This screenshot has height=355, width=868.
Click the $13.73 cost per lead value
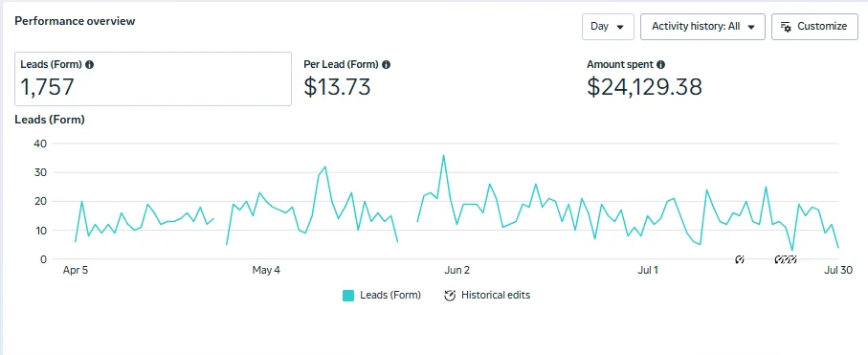point(337,87)
